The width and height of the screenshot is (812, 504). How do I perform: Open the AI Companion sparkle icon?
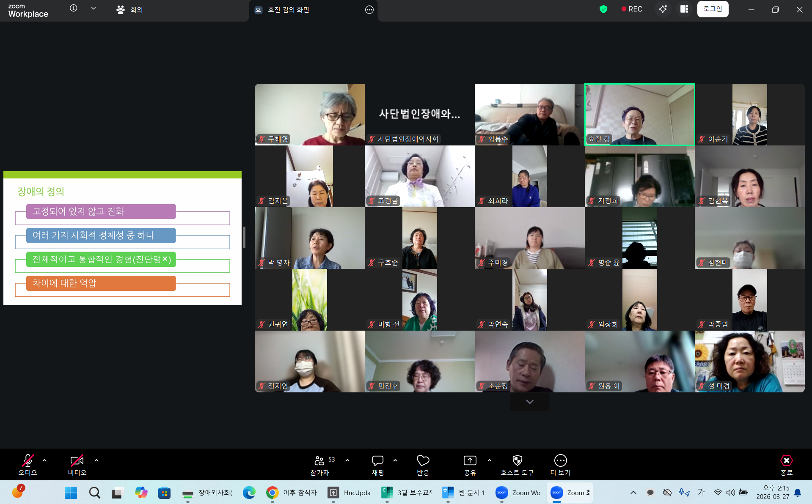pyautogui.click(x=663, y=9)
